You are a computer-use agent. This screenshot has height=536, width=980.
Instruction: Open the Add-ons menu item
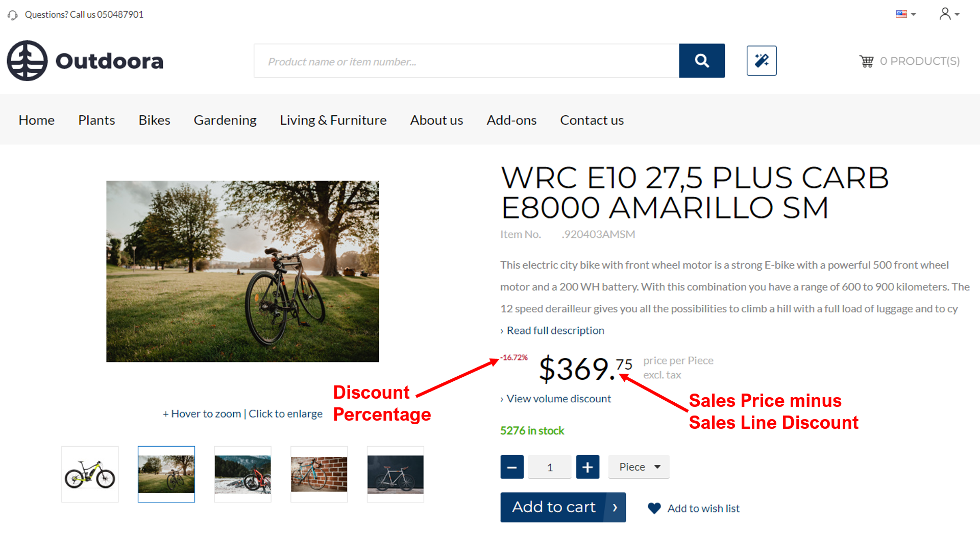[511, 120]
